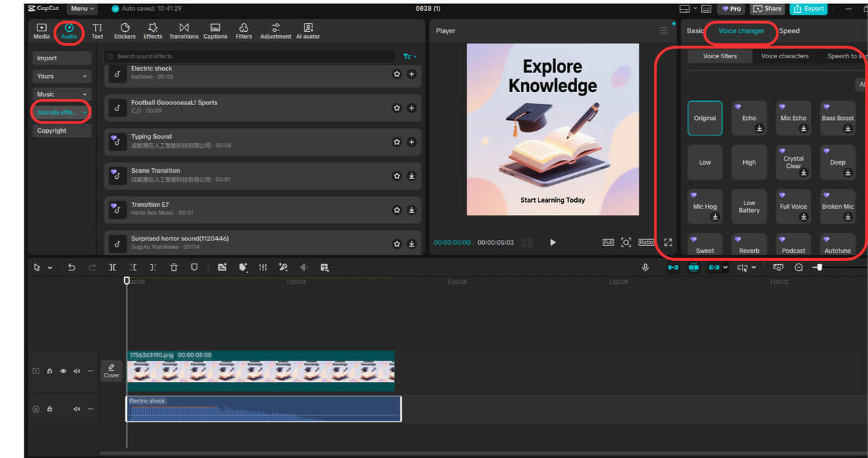Start a voice-over with the microphone icon
Viewport: 868px width, 458px height.
(x=645, y=267)
